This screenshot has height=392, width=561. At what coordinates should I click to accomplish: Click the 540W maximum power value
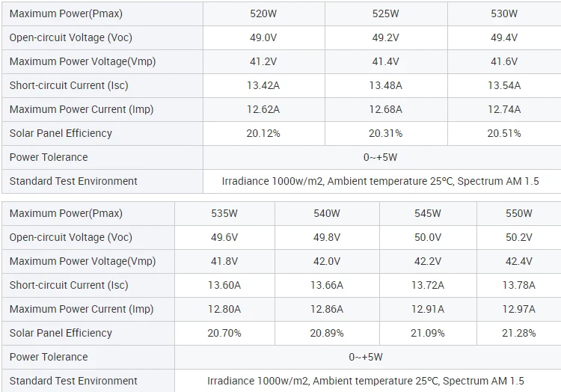pyautogui.click(x=327, y=213)
